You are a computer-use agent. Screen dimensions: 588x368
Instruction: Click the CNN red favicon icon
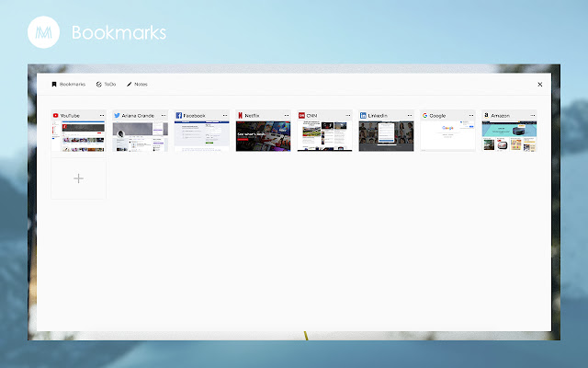point(302,116)
